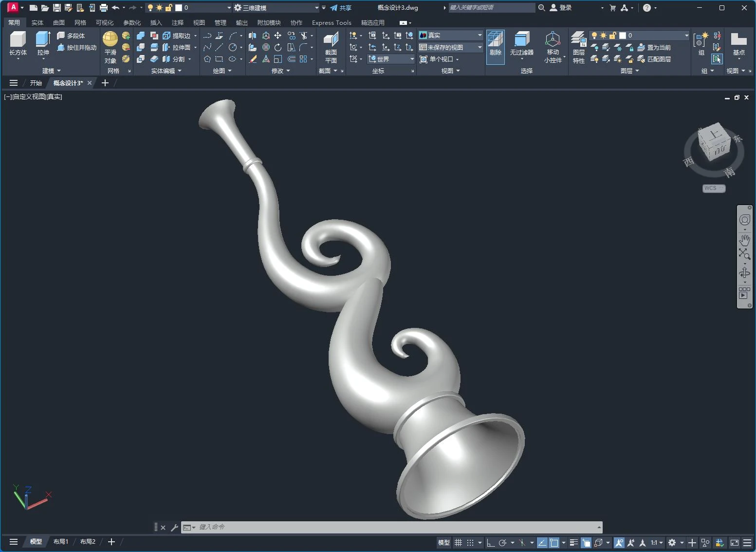Click the 共享 share button
The width and height of the screenshot is (756, 552).
341,8
